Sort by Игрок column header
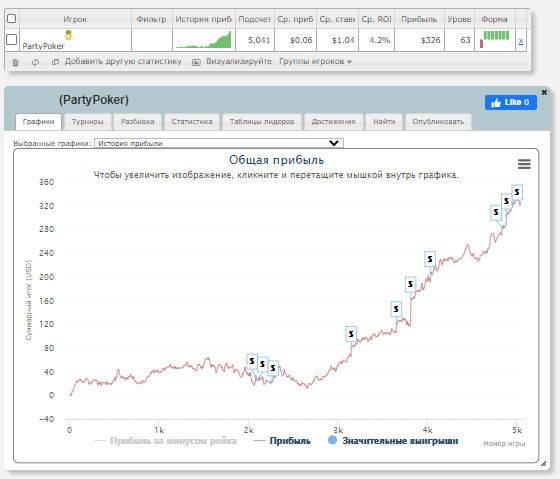560x479 pixels. click(75, 19)
